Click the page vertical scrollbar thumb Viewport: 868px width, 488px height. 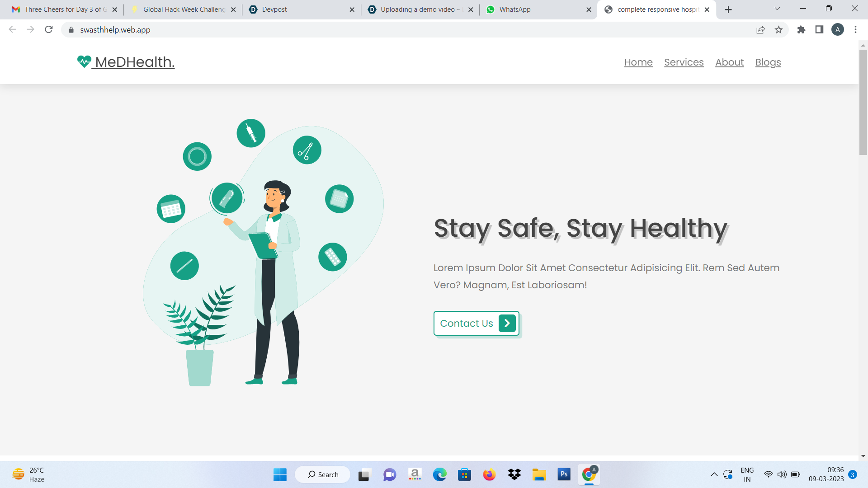[x=863, y=102]
